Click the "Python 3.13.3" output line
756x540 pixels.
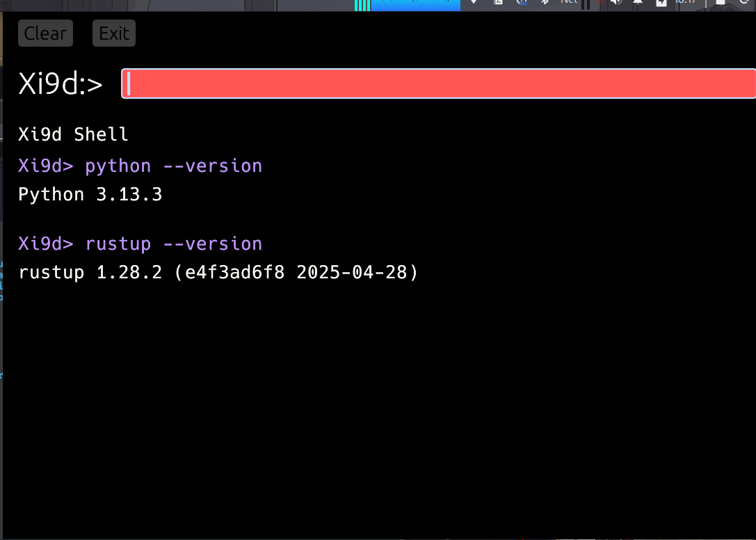point(90,194)
